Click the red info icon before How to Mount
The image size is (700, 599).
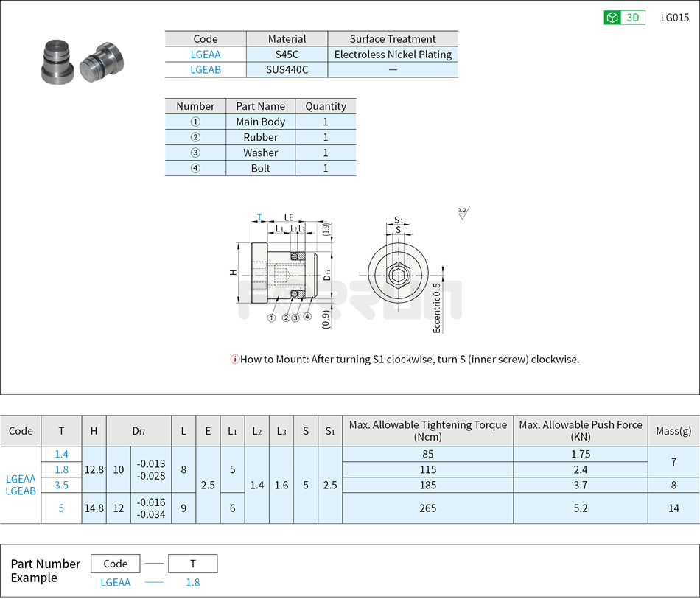pos(234,360)
